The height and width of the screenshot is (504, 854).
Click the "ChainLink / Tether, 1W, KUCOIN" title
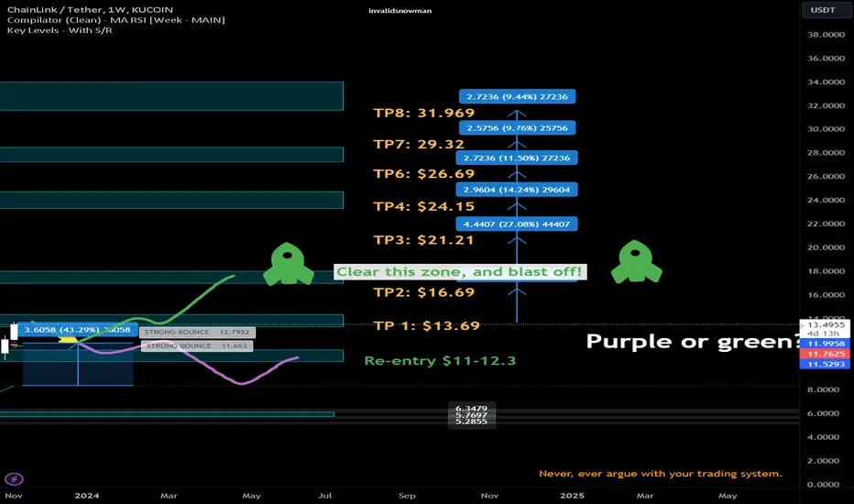tap(90, 9)
